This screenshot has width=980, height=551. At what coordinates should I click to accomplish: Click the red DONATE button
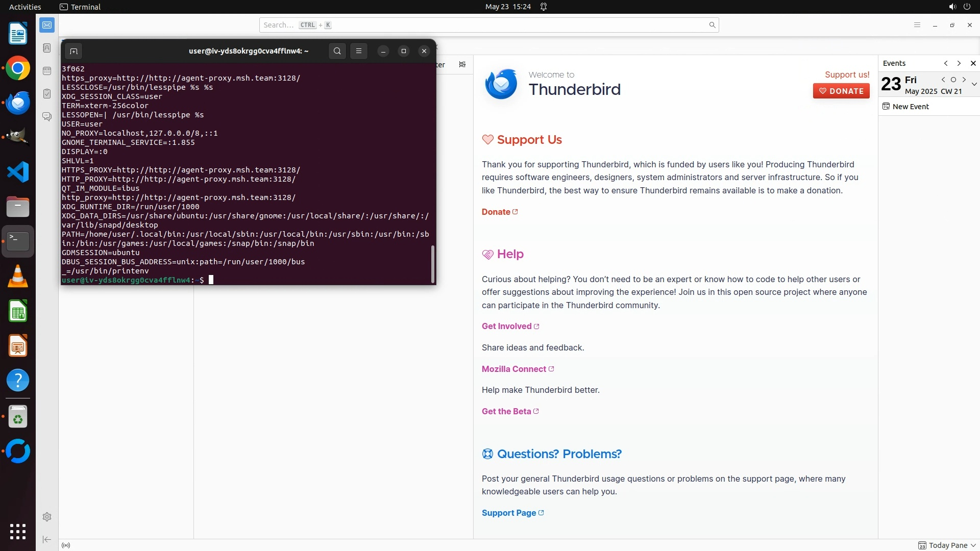click(841, 91)
